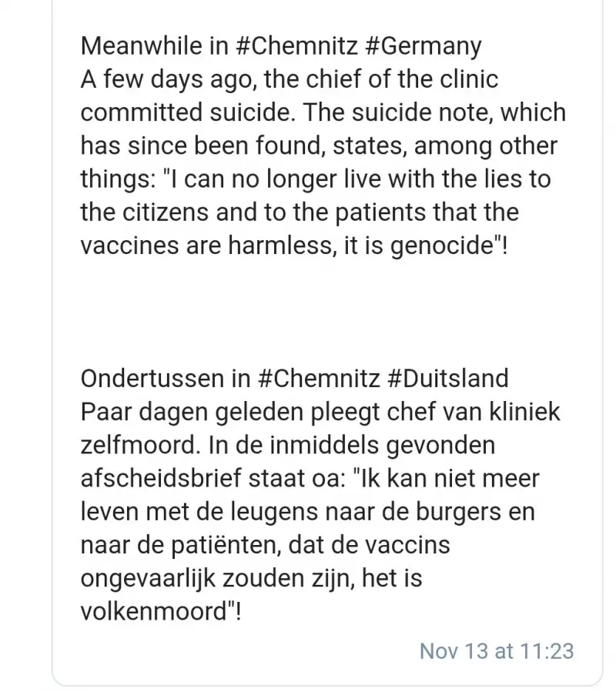This screenshot has width=616, height=692.
Task: Open the #Chemnitz hashtag in Dutch text
Action: [318, 379]
